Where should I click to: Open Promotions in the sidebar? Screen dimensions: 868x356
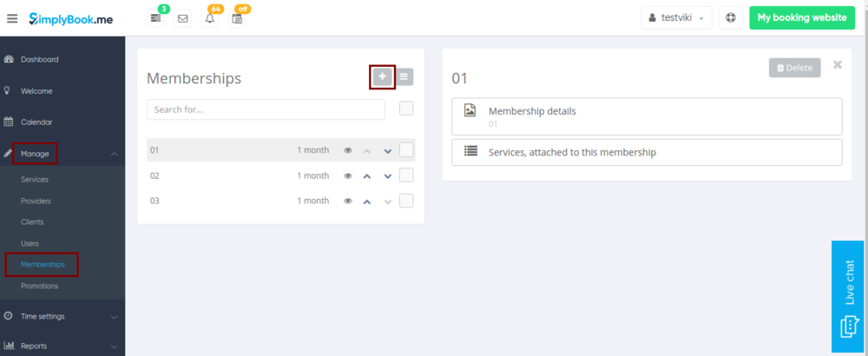[40, 286]
